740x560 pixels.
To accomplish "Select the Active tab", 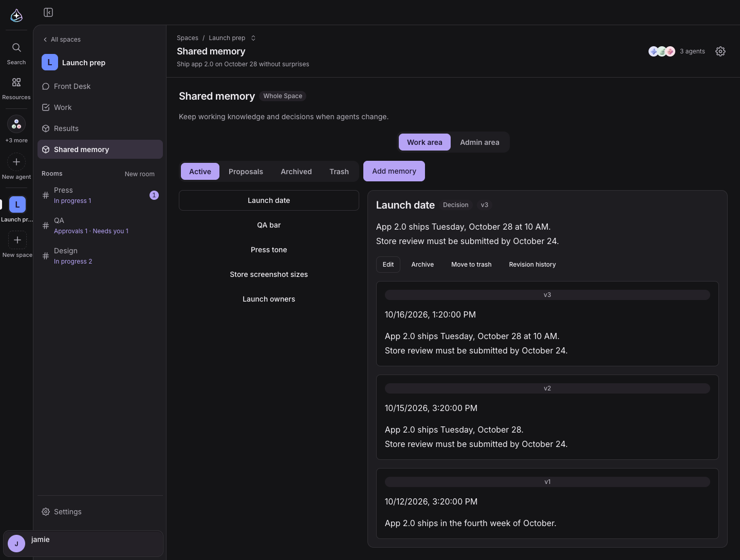I will tap(200, 172).
